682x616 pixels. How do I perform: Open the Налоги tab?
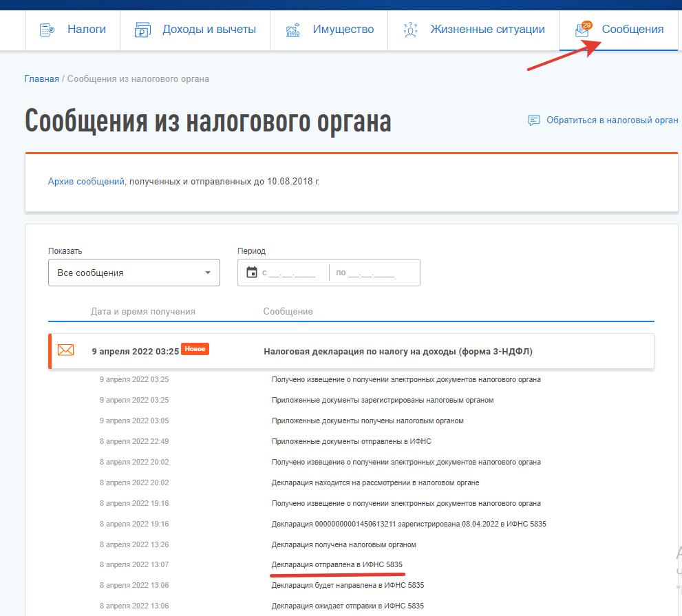86,30
